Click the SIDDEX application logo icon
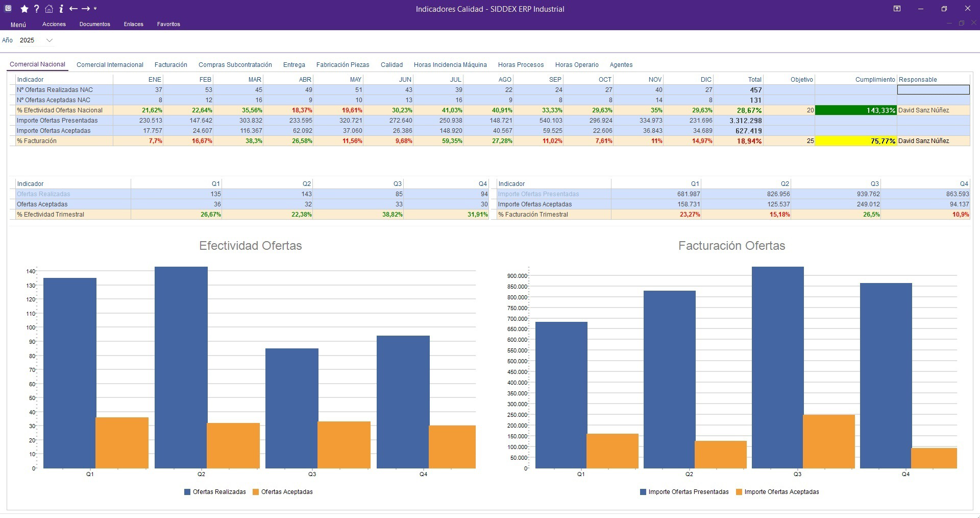980x518 pixels. (x=8, y=9)
